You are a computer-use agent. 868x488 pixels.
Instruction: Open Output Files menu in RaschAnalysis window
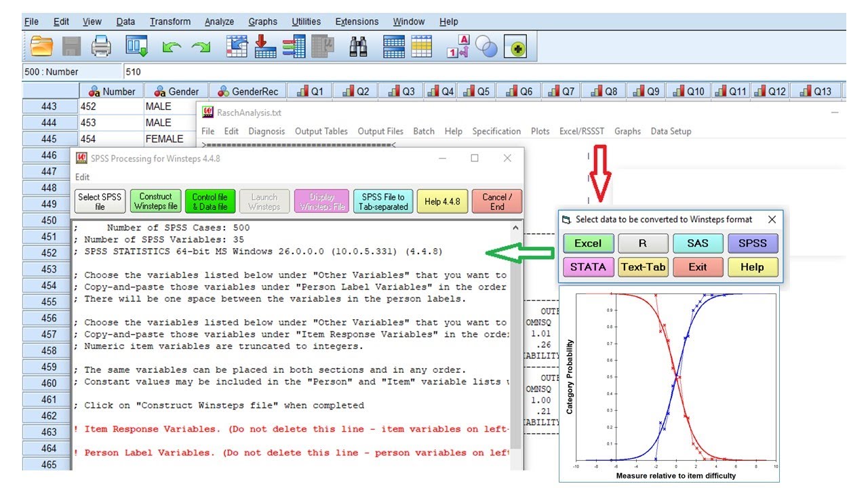(x=380, y=131)
